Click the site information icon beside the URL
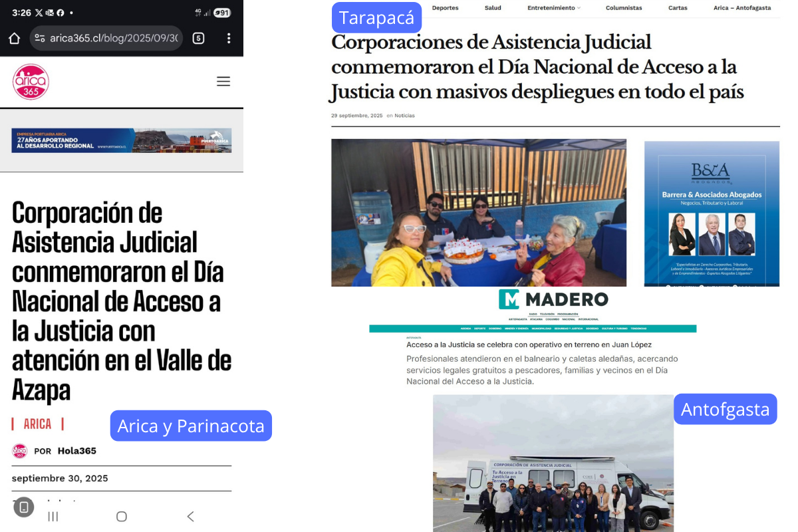 (41, 38)
